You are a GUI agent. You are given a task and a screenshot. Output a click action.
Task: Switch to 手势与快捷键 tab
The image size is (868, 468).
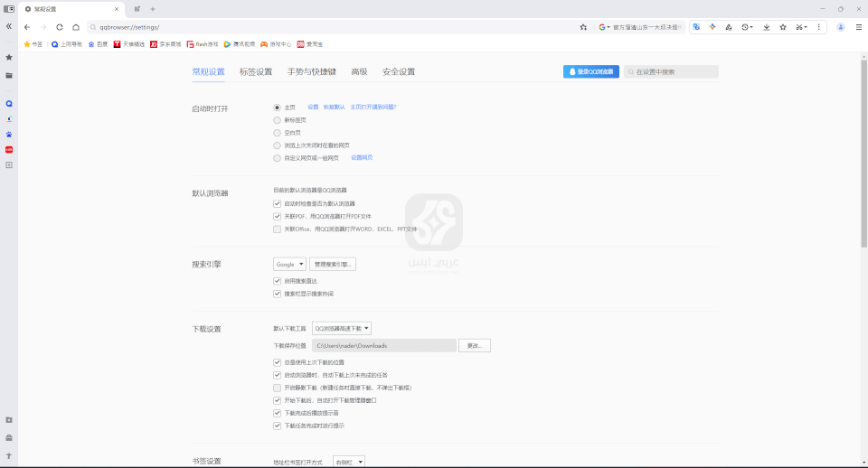pyautogui.click(x=312, y=72)
